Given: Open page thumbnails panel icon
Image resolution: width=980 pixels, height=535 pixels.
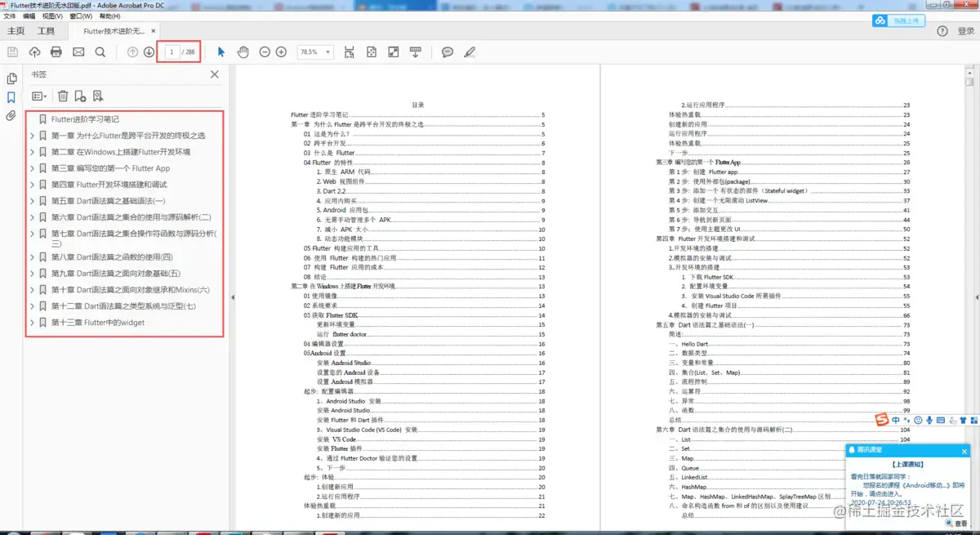Looking at the screenshot, I should [11, 78].
